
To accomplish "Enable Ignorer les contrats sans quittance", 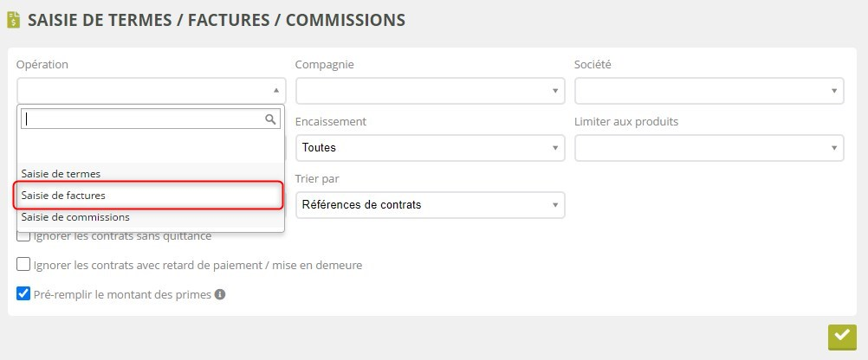I will tap(23, 235).
